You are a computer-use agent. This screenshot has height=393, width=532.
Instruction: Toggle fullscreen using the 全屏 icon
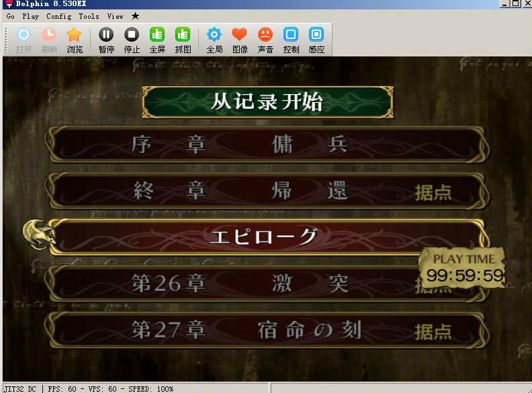157,39
